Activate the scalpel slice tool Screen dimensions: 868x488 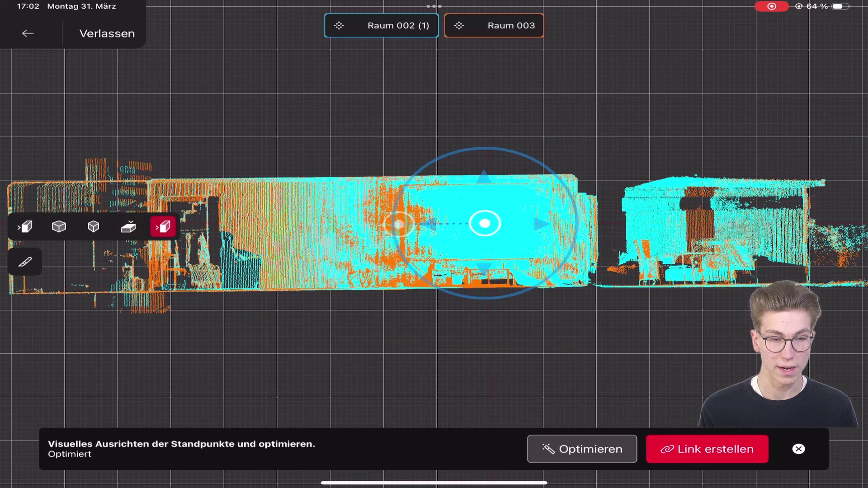click(25, 262)
